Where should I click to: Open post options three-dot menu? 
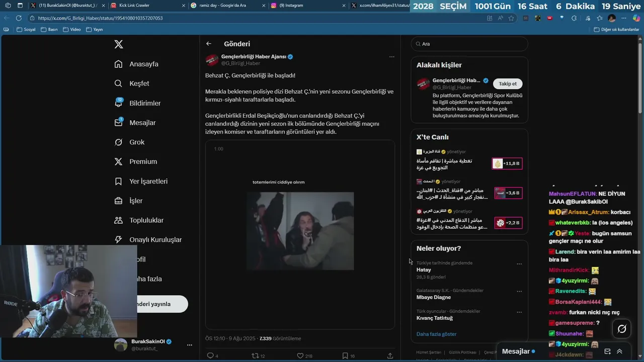coord(392,57)
